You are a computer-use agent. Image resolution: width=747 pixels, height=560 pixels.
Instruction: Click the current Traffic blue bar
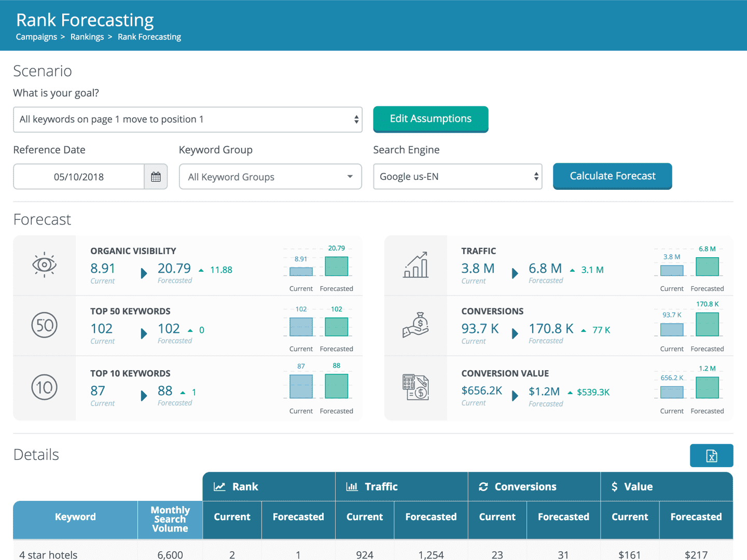[x=672, y=270]
